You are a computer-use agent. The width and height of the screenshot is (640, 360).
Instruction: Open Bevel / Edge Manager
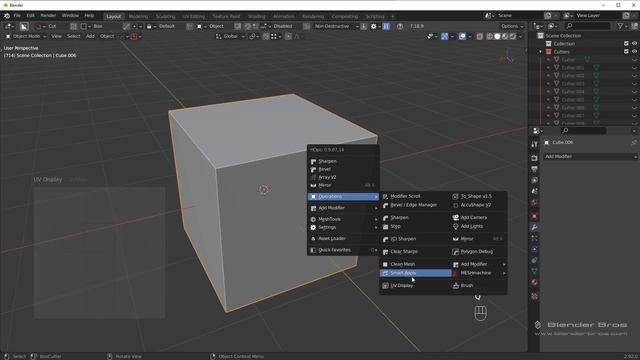pyautogui.click(x=416, y=205)
